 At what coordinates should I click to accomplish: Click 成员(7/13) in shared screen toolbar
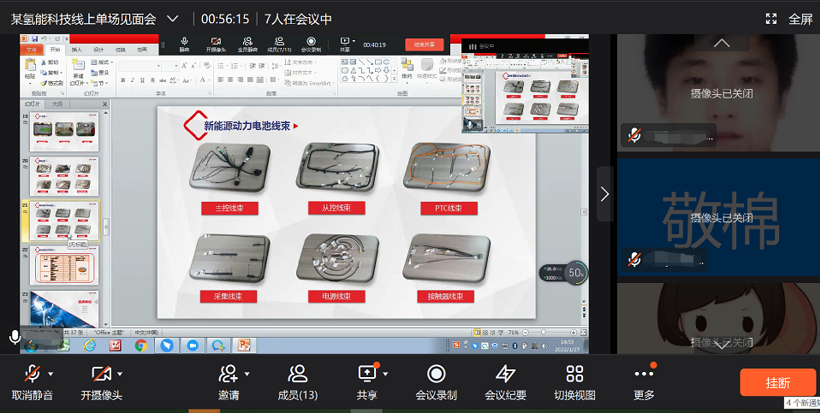click(279, 44)
